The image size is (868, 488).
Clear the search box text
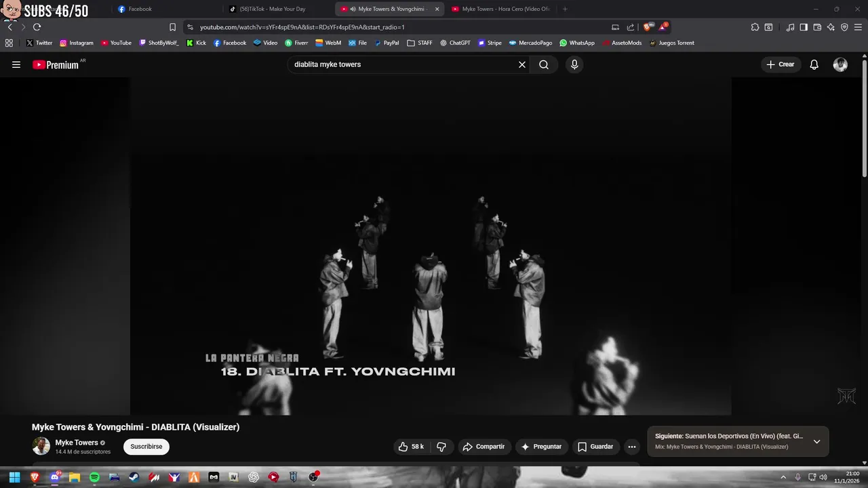pyautogui.click(x=522, y=64)
